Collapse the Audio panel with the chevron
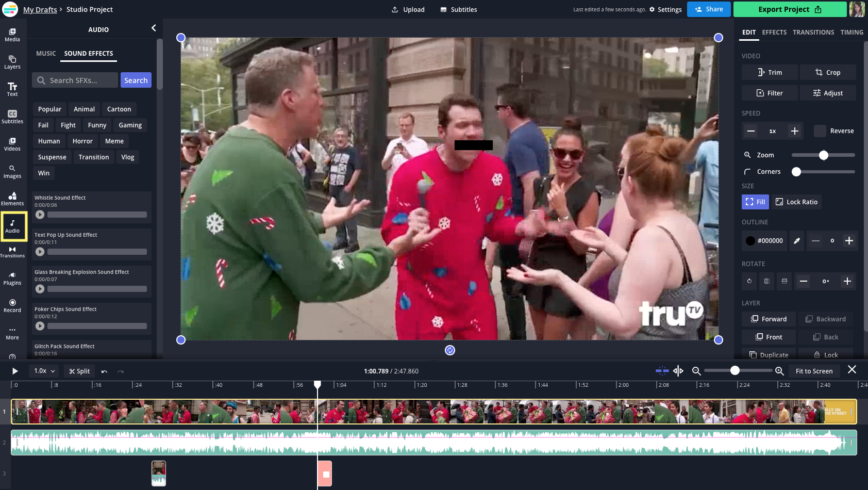The height and width of the screenshot is (490, 868). click(153, 28)
